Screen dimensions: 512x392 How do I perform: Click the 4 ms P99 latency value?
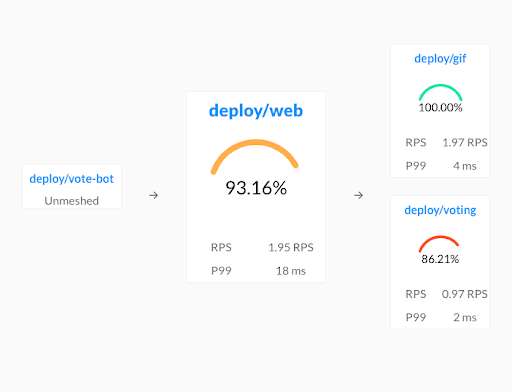coord(465,166)
